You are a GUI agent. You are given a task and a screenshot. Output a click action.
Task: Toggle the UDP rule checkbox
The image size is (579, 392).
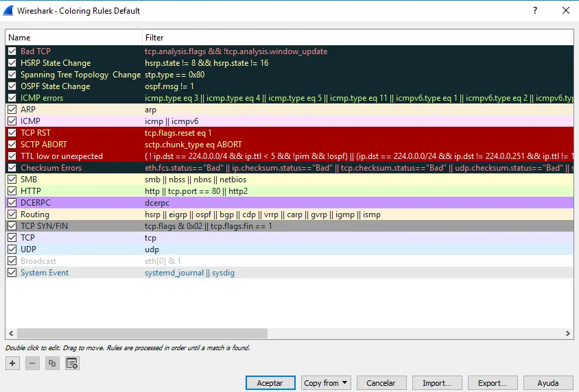click(x=12, y=249)
